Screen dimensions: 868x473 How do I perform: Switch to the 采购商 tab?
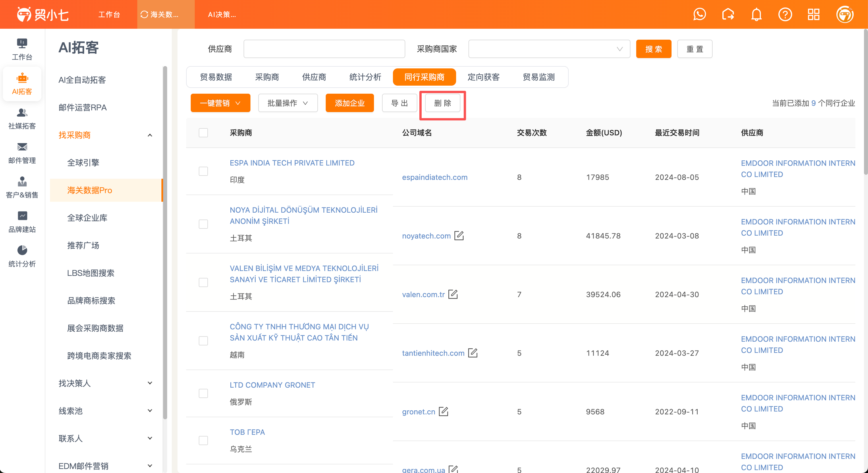[x=267, y=77]
